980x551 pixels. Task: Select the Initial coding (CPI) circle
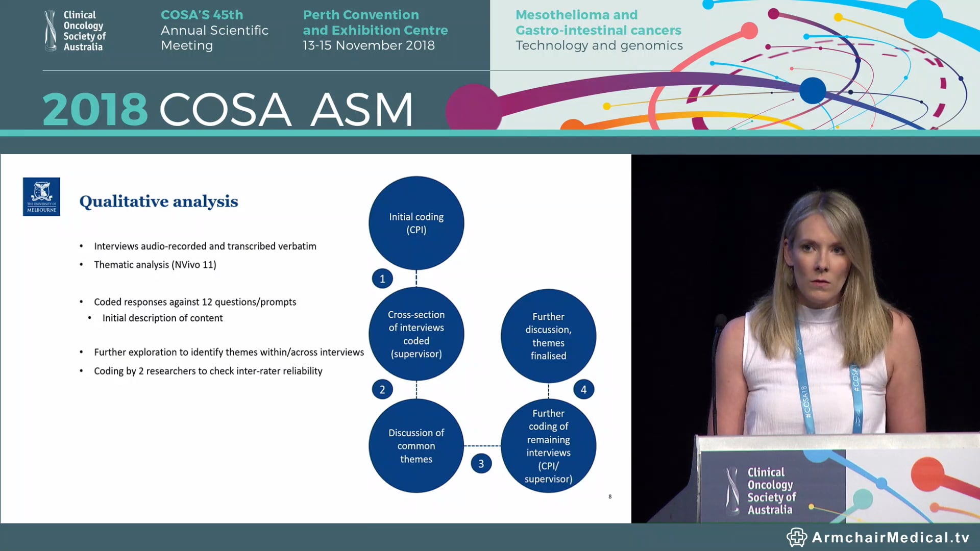click(x=416, y=223)
